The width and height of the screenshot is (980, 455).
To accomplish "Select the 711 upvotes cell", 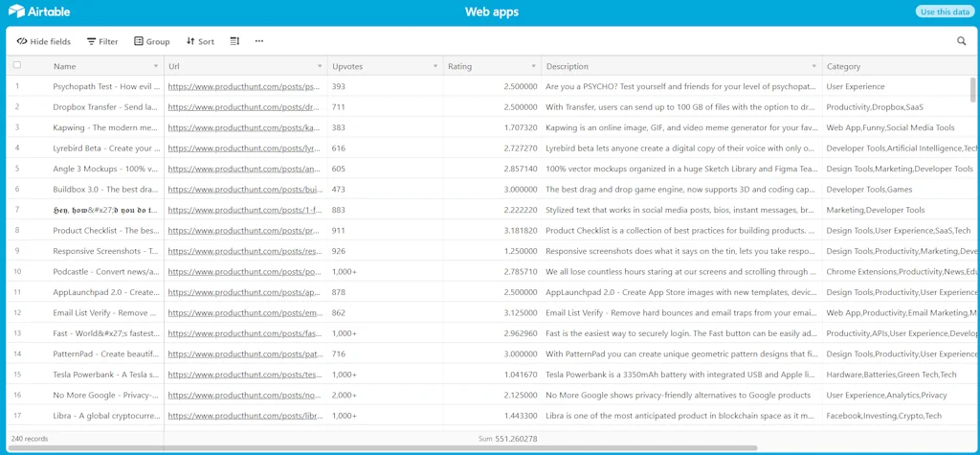I will [385, 107].
